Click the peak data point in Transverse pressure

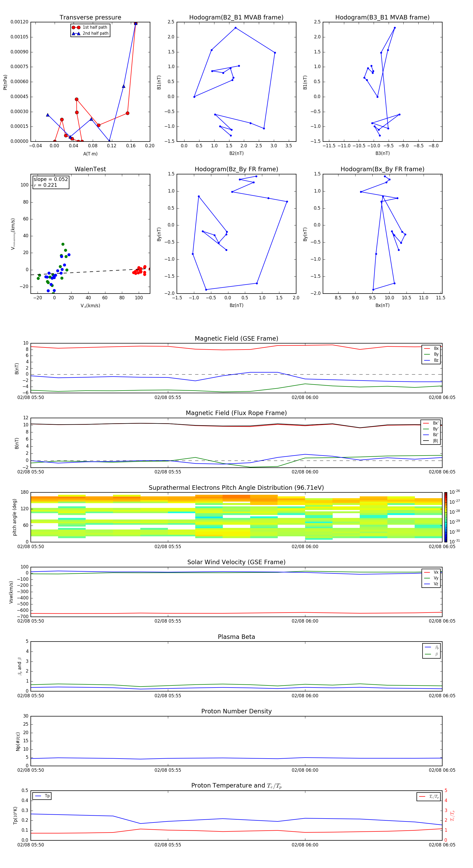136,23
